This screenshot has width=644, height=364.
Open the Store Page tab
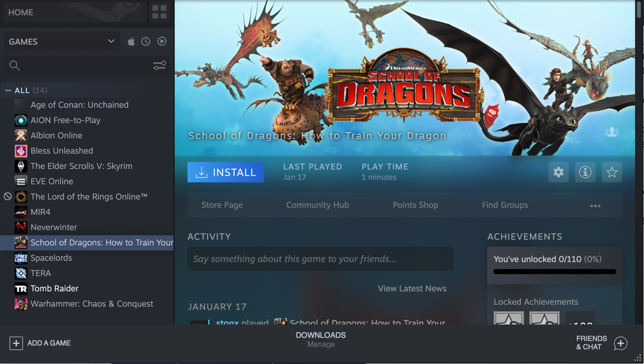tap(222, 205)
